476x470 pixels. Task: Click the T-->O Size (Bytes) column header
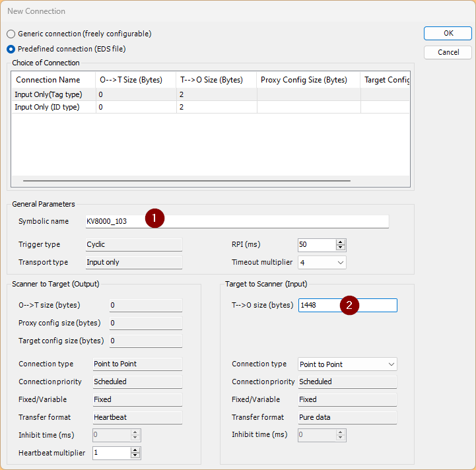pyautogui.click(x=216, y=80)
